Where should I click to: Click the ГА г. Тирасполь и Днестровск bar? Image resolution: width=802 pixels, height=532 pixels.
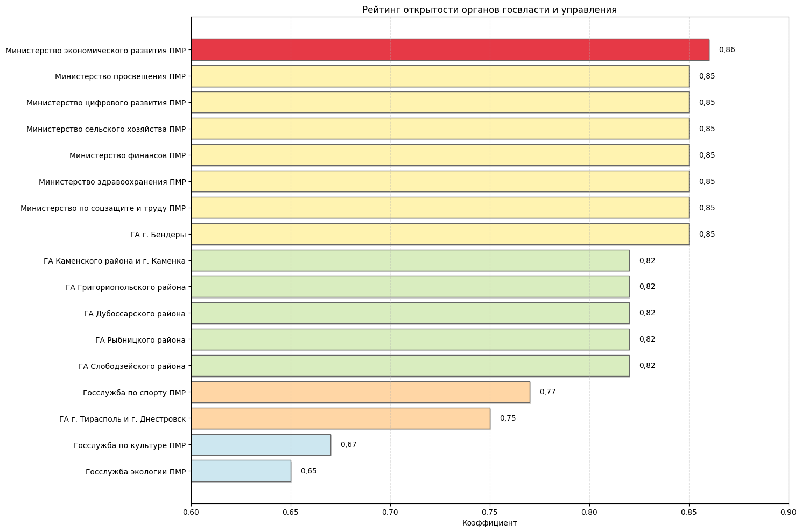pos(340,419)
